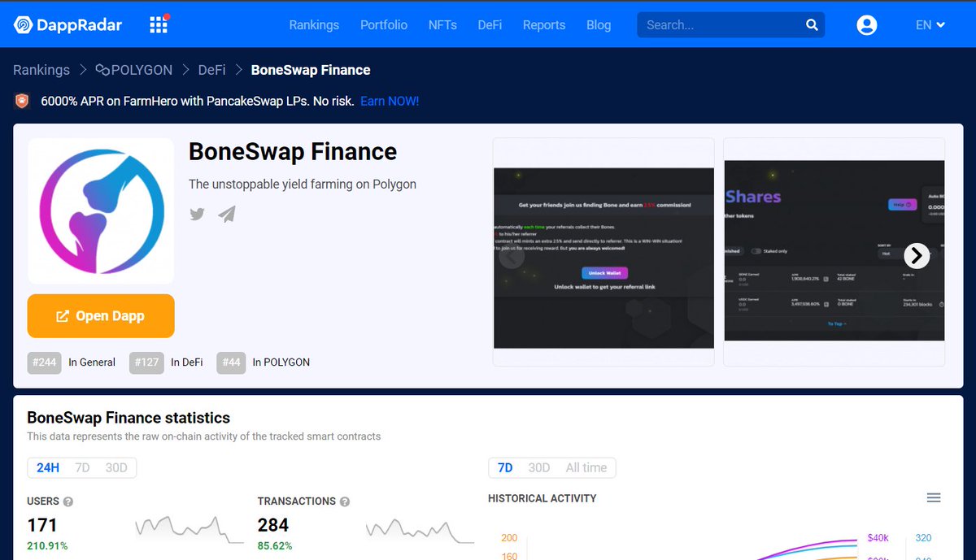Open the Blog nav item

click(x=599, y=25)
